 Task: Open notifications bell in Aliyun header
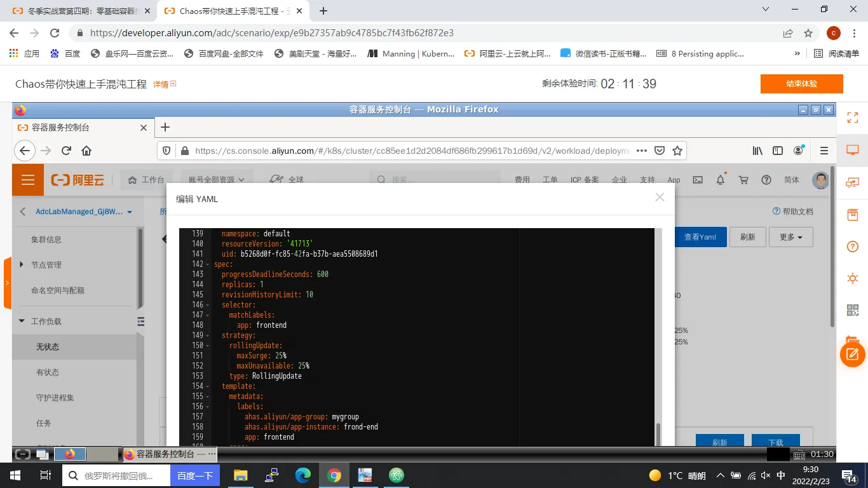[721, 180]
